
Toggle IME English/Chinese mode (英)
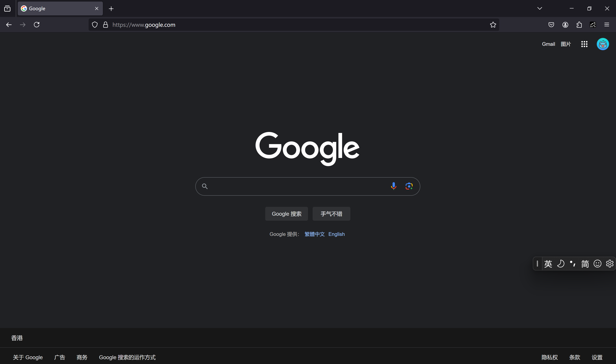pyautogui.click(x=548, y=264)
